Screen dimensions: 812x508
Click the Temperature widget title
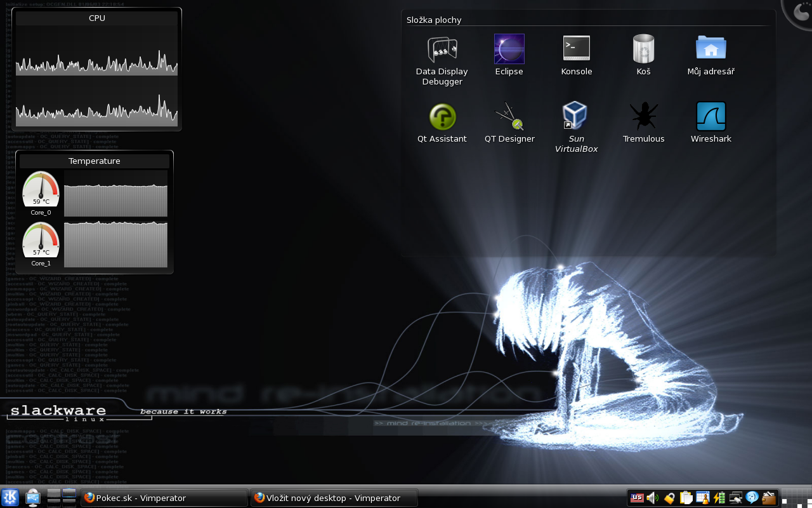(95, 161)
